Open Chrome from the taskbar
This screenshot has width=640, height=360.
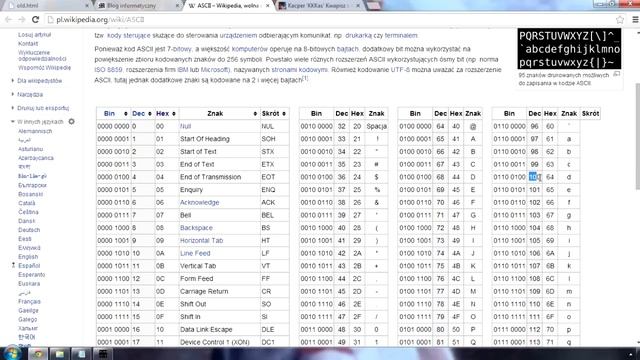[38, 353]
